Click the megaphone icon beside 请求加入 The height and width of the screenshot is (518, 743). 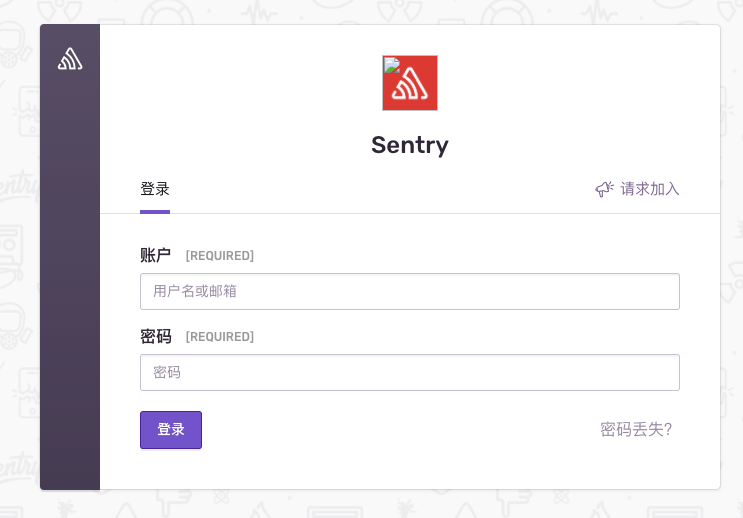point(604,189)
